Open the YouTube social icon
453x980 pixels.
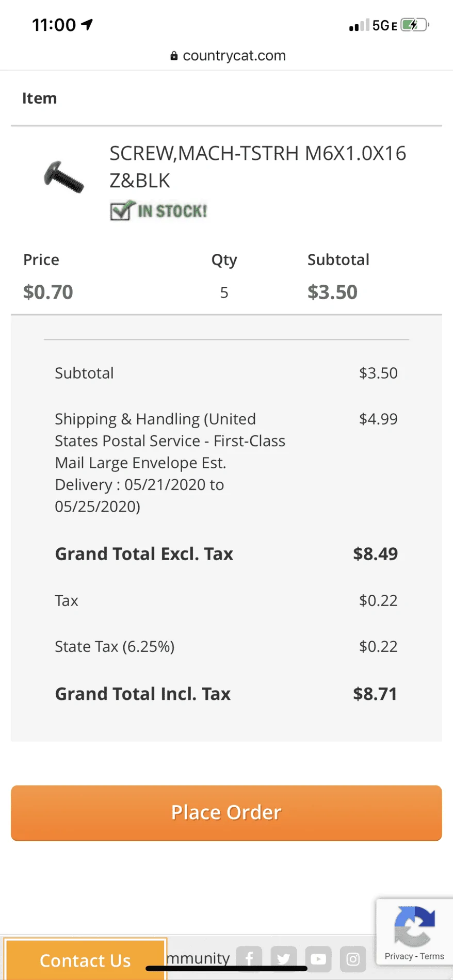[x=318, y=959]
